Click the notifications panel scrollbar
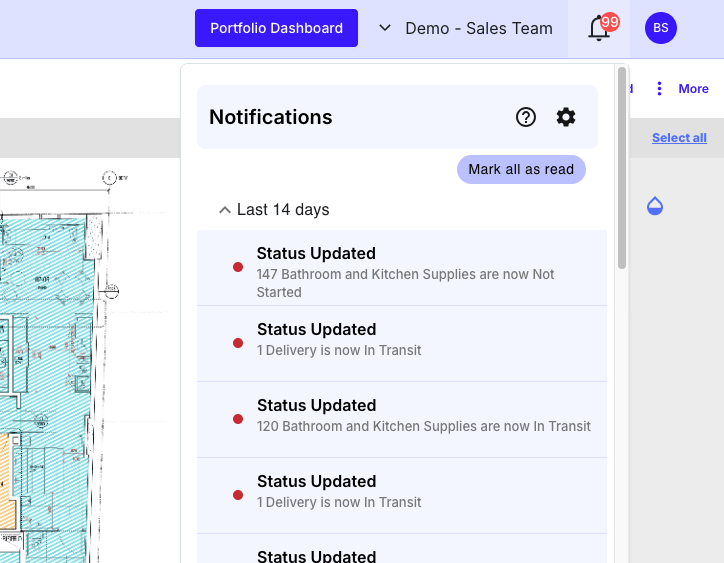 622,168
